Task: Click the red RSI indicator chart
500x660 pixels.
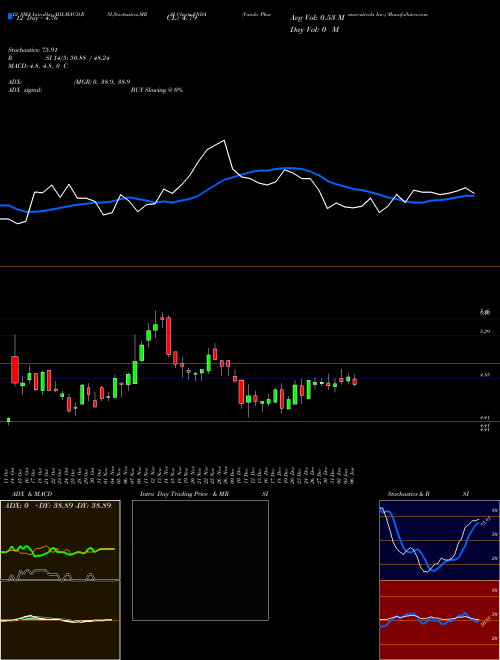Action: [x=439, y=620]
